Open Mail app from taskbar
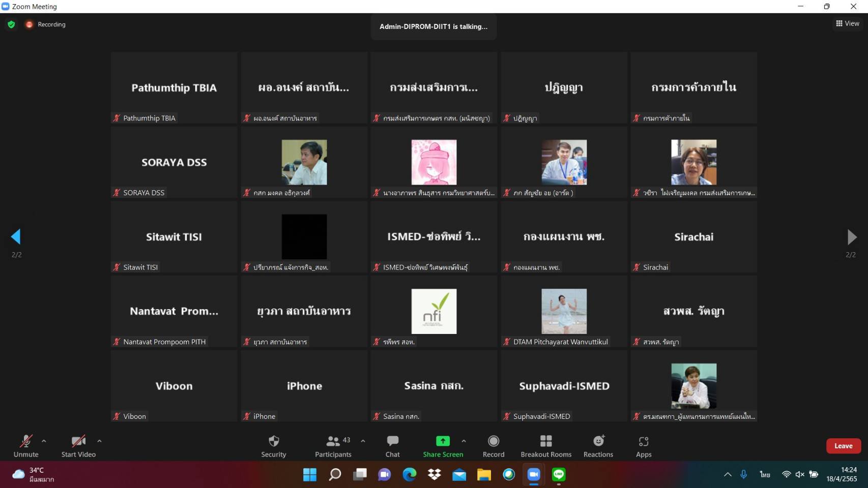This screenshot has height=488, width=868. pos(459,475)
